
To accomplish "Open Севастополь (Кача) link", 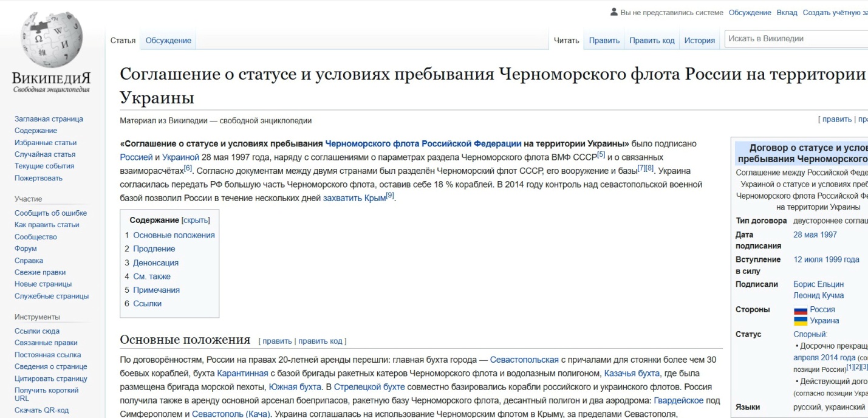I will pos(231,414).
